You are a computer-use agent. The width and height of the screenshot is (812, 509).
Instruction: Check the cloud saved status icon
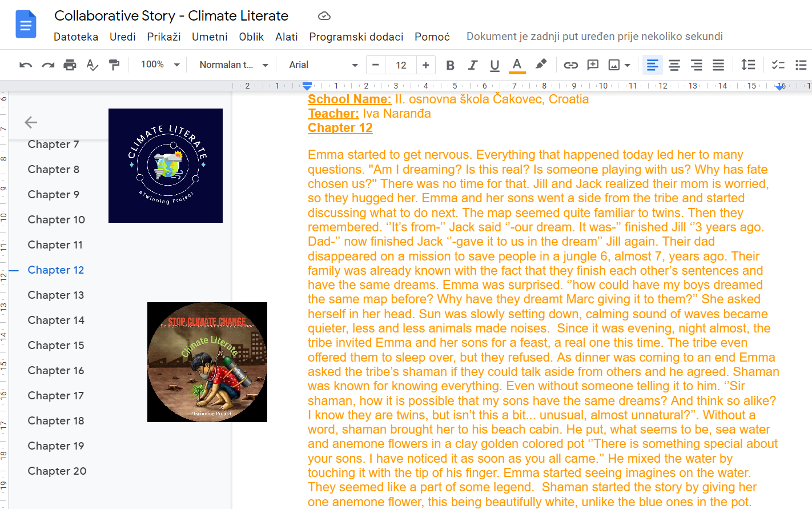coord(324,16)
